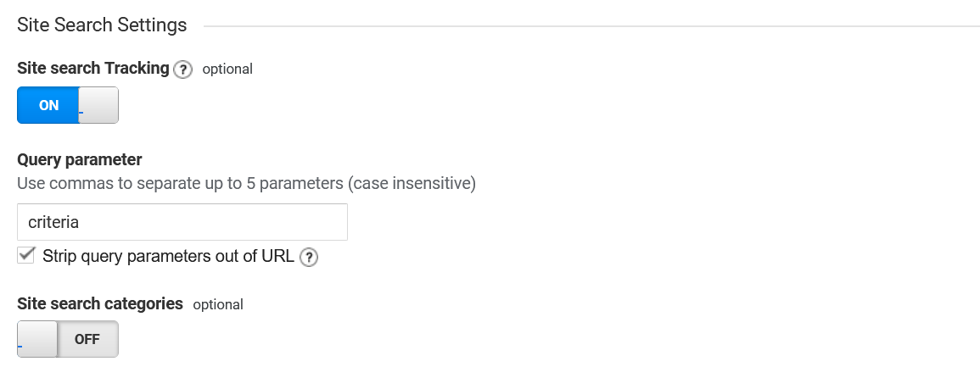980x389 pixels.
Task: Turn off Site search Tracking switch
Action: click(68, 106)
